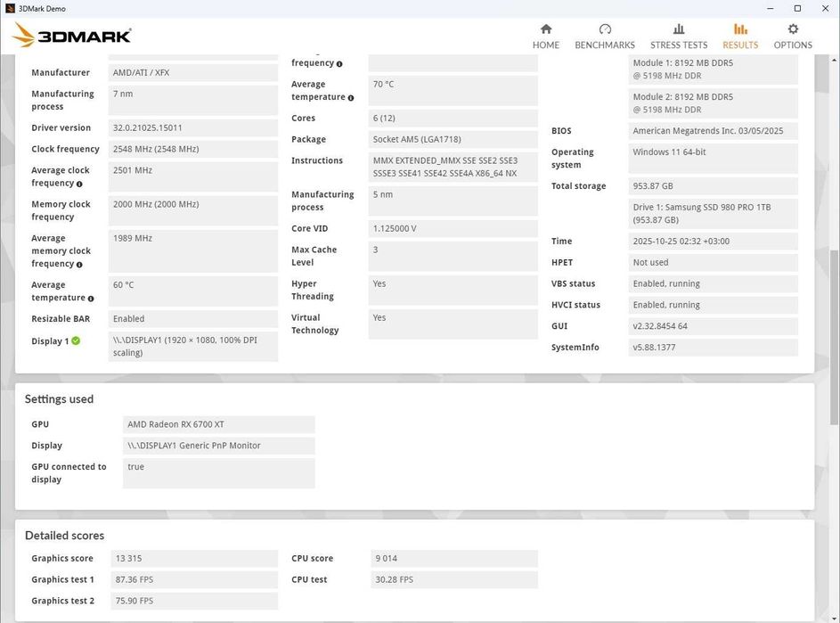840x623 pixels.
Task: Show info for CPU average temperature
Action: 351,97
